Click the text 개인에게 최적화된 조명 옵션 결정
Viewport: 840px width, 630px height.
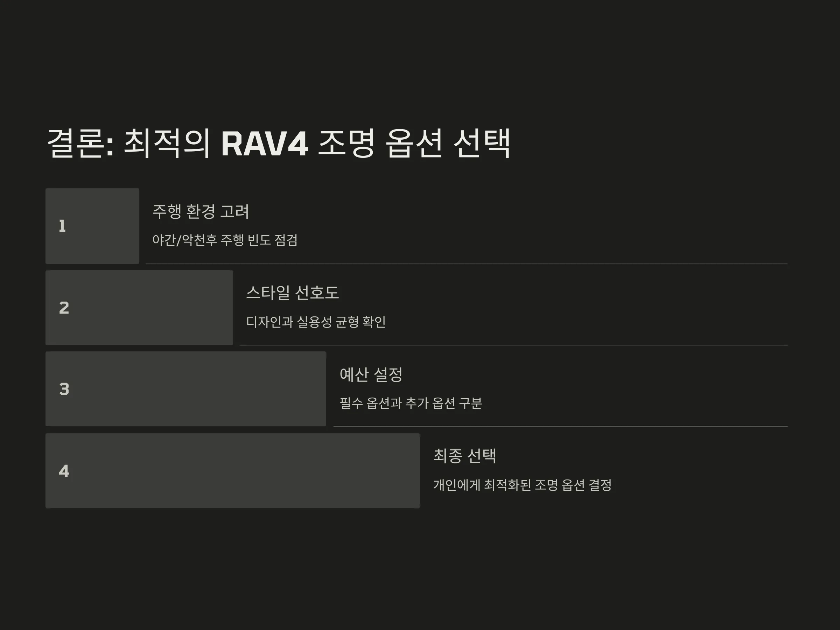523,485
